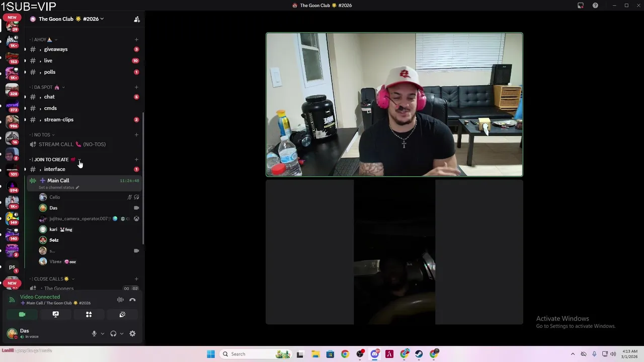Toggle noise suppression waveform icon
644x362 pixels.
[120, 300]
